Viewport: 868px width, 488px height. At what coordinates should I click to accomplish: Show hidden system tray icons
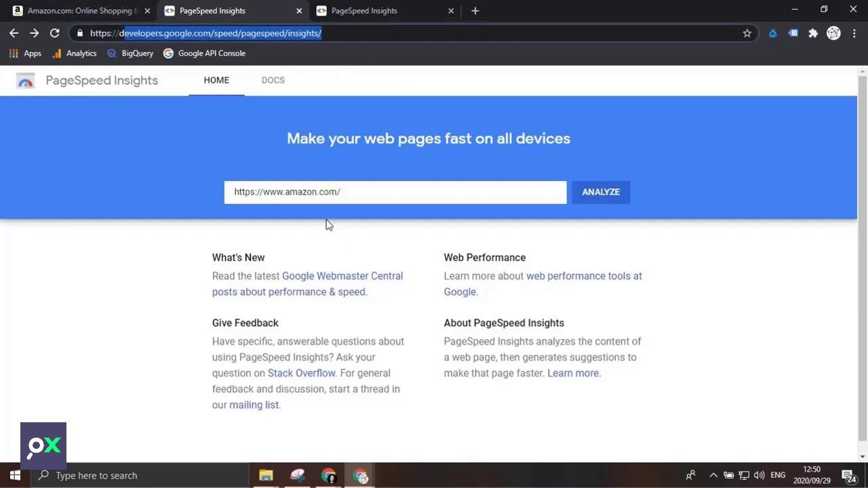[713, 475]
